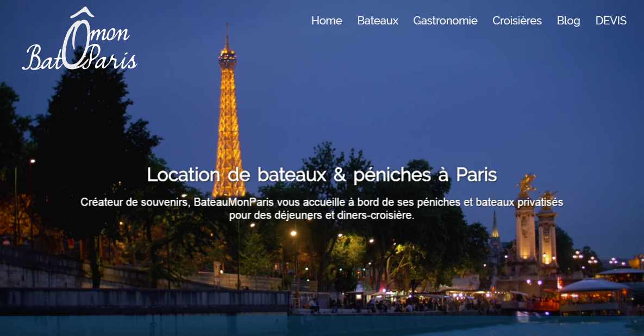Go to the Bateaux menu item
The height and width of the screenshot is (336, 644).
[x=378, y=21]
